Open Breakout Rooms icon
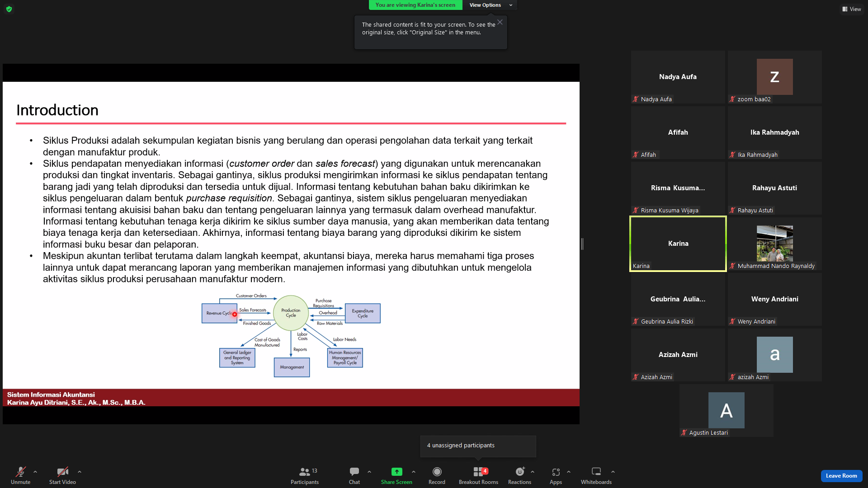Viewport: 868px width, 488px height. (478, 472)
